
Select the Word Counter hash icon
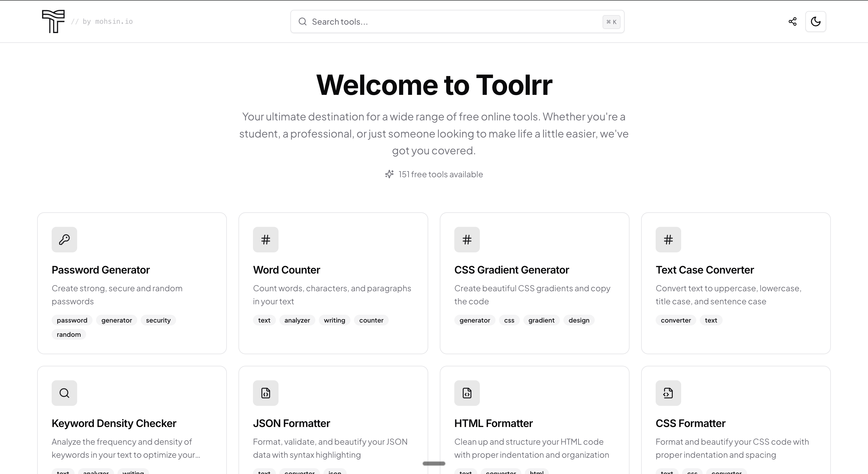point(265,240)
